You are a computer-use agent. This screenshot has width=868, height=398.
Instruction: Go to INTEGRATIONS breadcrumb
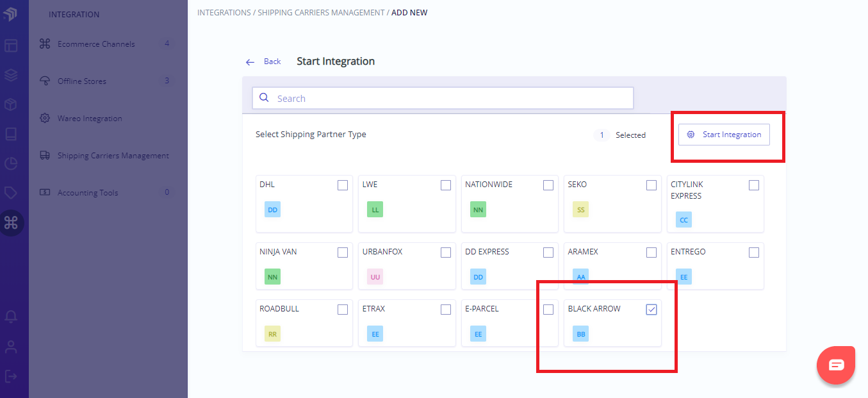point(224,13)
